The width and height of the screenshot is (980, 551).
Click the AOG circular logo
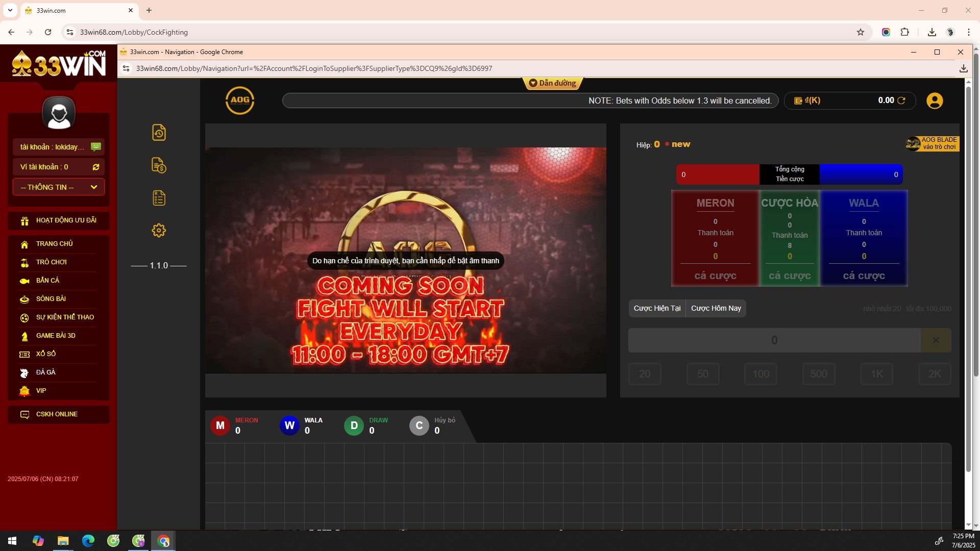(x=240, y=101)
